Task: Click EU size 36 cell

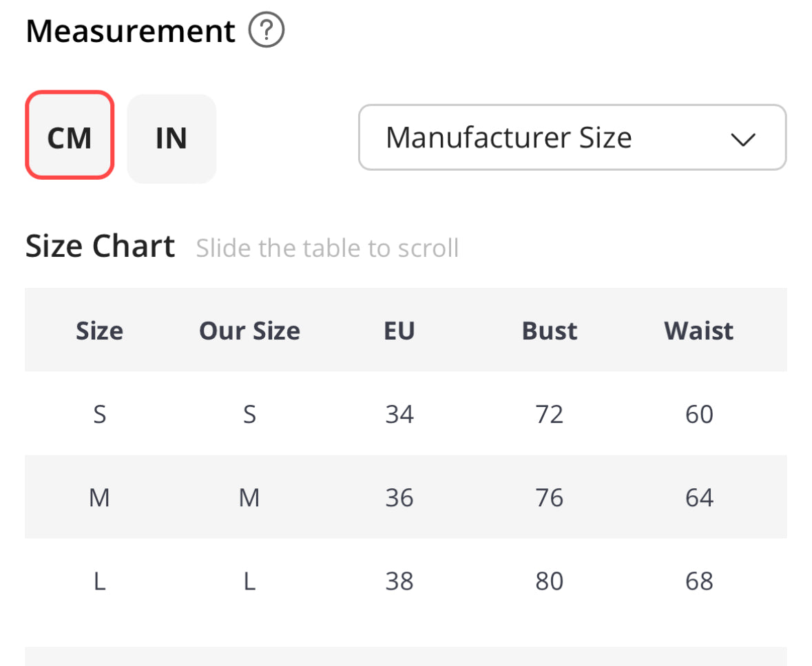Action: [x=399, y=498]
